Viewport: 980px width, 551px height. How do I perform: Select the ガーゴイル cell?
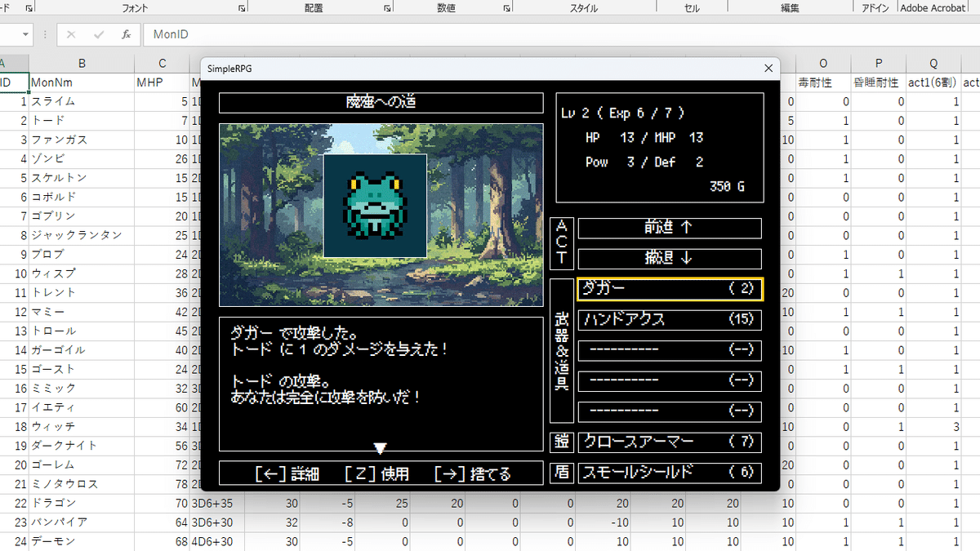coord(82,349)
